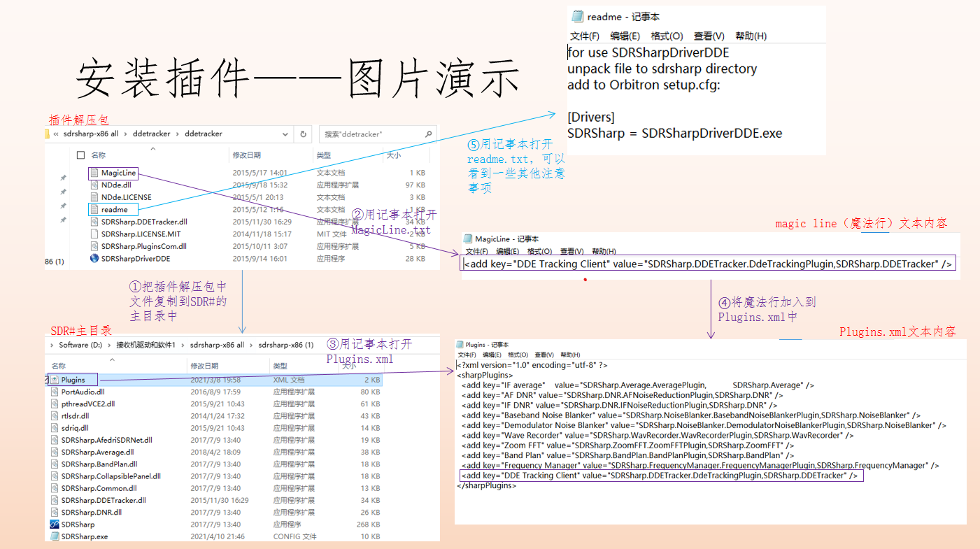The height and width of the screenshot is (549, 980).
Task: Click the NDde.dll file icon
Action: (94, 185)
